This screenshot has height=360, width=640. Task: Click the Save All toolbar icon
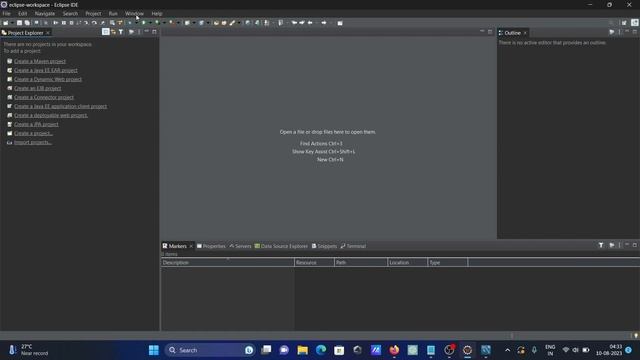tap(27, 23)
